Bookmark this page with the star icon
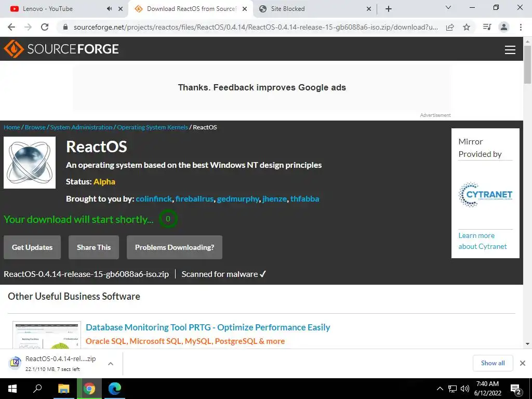Viewport: 532px width, 399px height. pyautogui.click(x=467, y=27)
